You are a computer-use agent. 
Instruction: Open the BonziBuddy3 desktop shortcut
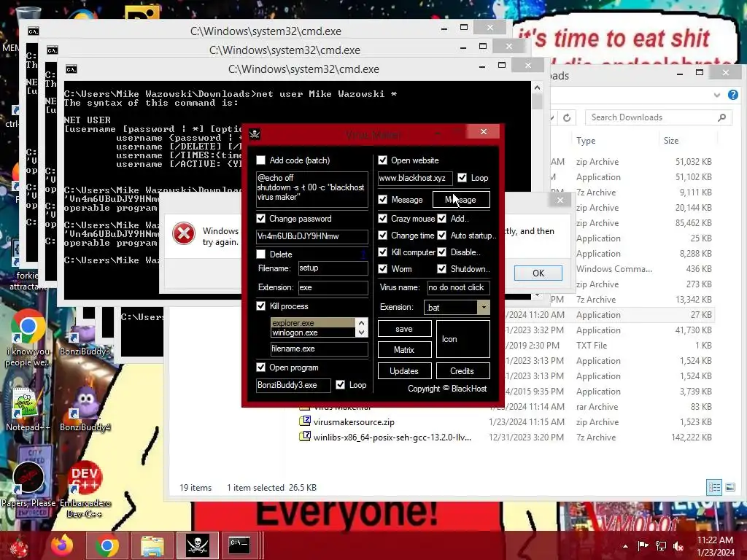(85, 341)
